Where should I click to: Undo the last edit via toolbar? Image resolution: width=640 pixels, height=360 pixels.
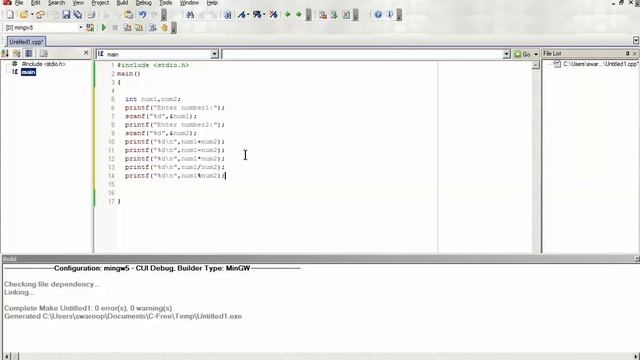pos(142,15)
